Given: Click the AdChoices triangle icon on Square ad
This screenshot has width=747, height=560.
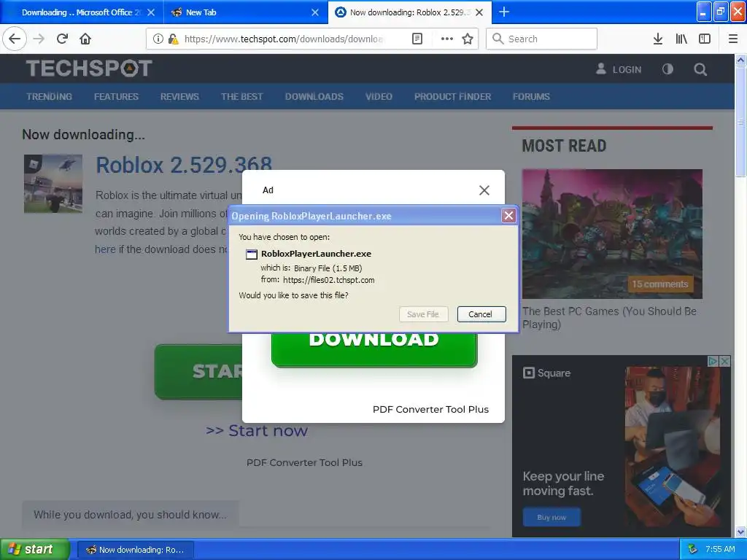Looking at the screenshot, I should tap(713, 362).
